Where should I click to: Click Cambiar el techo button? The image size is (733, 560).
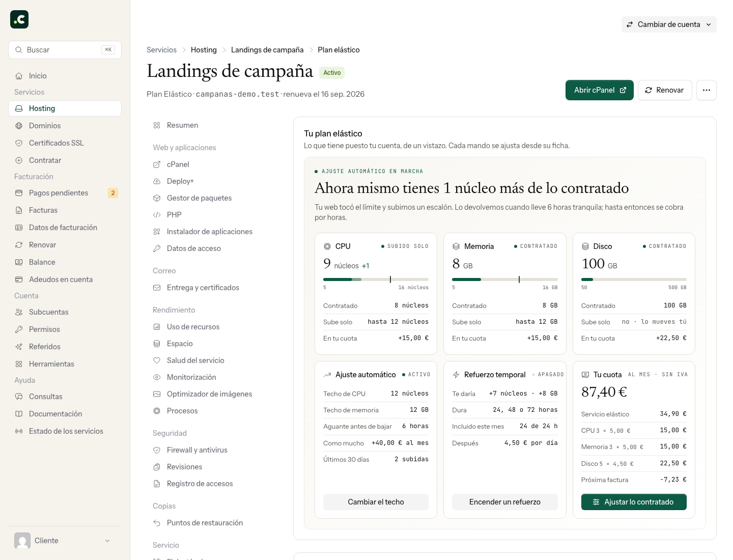click(x=376, y=502)
